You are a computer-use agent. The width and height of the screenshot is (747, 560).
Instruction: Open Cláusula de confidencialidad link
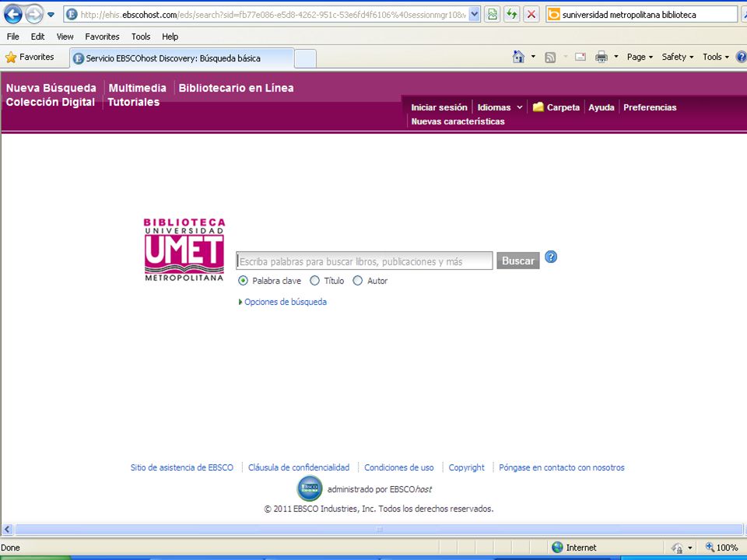299,467
